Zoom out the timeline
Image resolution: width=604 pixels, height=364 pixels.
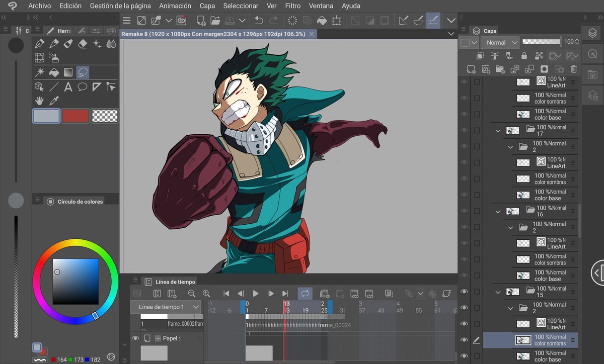click(191, 293)
